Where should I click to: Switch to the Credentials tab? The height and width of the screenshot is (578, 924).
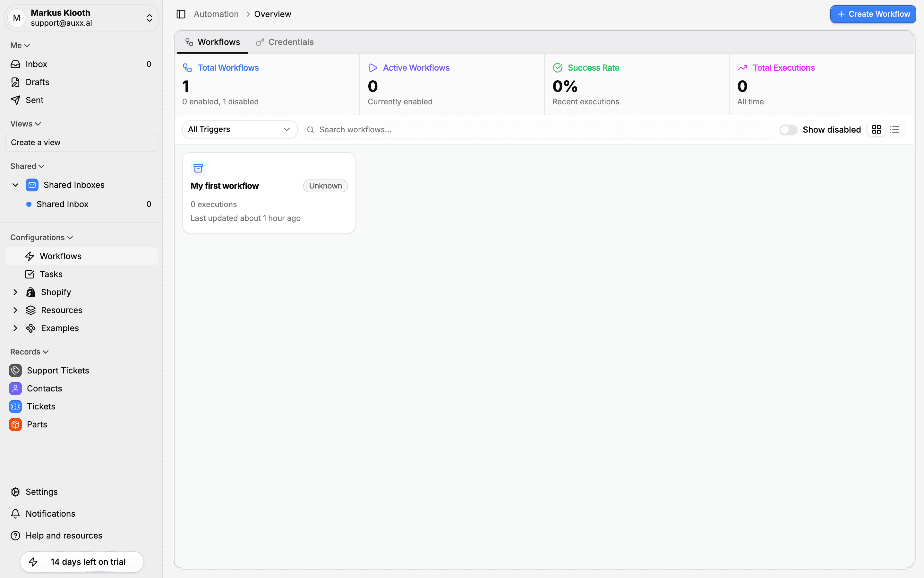(x=285, y=42)
